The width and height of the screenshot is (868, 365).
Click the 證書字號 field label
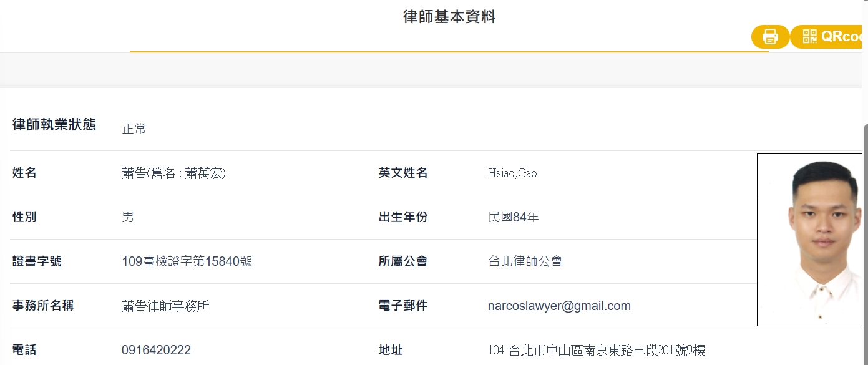pyautogui.click(x=37, y=261)
